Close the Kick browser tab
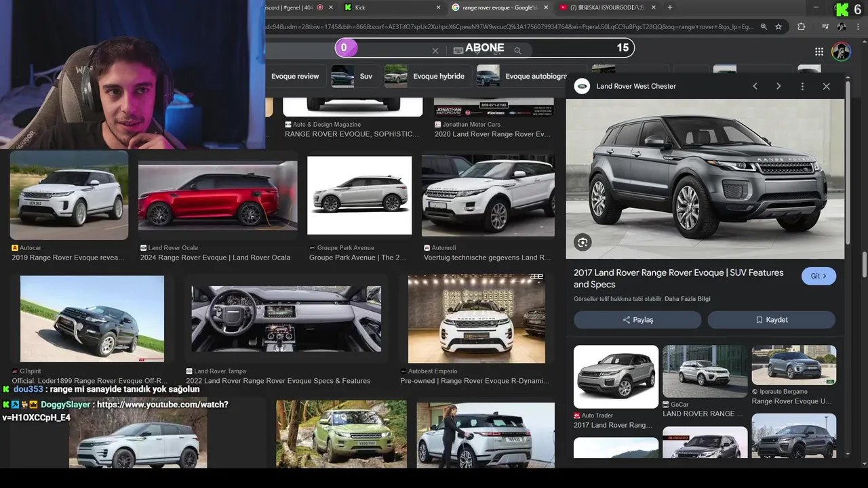 [x=439, y=7]
